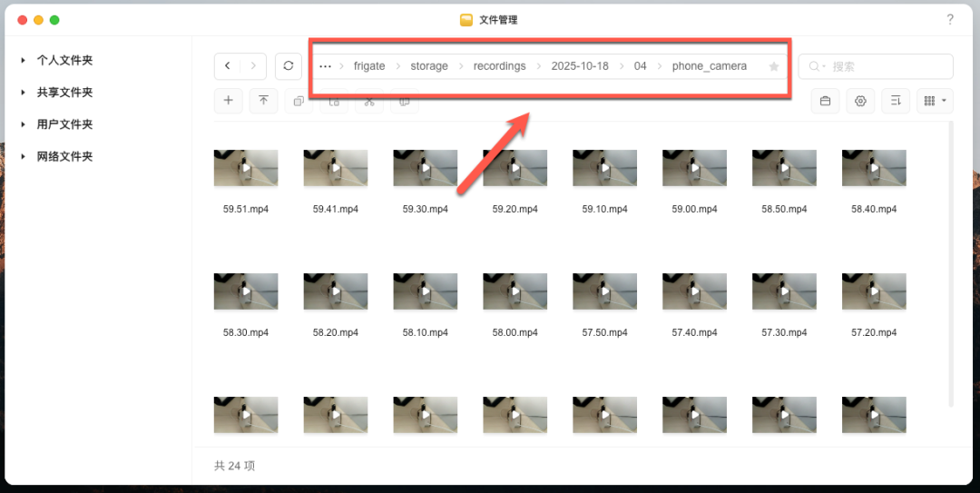Select the 59.20.mp4 video thumbnail
This screenshot has height=493, width=980.
[515, 168]
